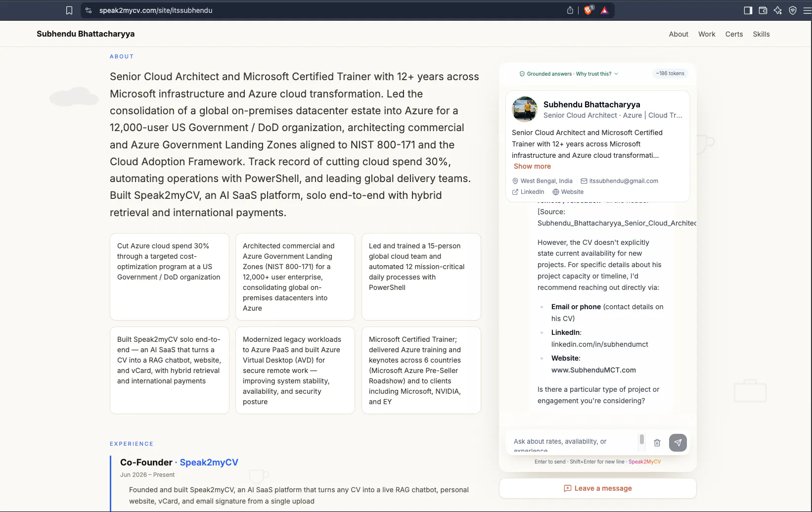Viewport: 812px width, 512px height.
Task: Click the Brave Rewards triangle icon
Action: [604, 10]
